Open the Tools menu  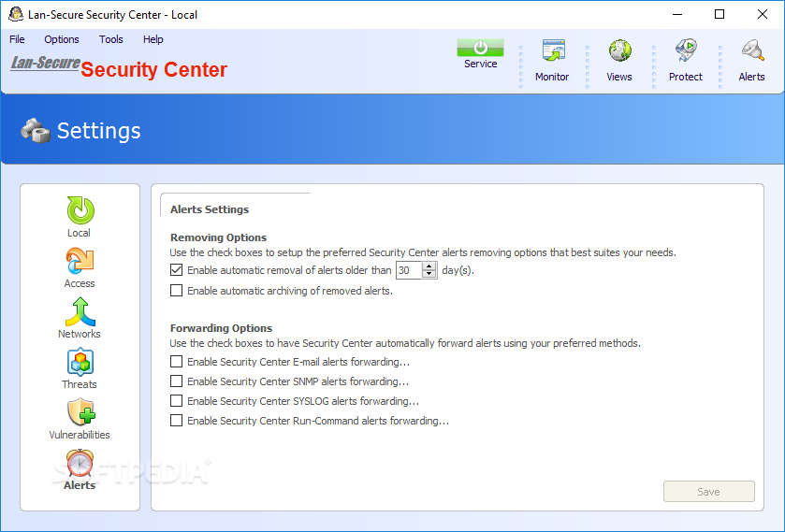[x=111, y=39]
